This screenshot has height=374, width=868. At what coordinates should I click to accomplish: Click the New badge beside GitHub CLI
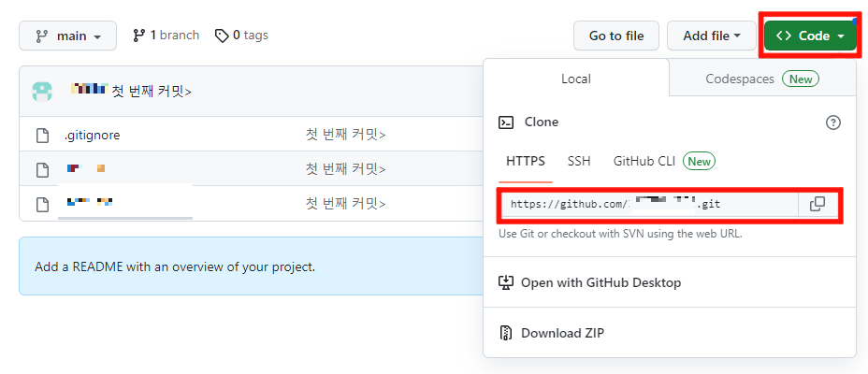coord(699,162)
